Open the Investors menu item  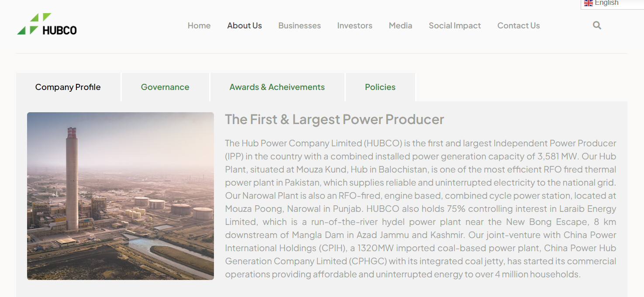click(355, 26)
